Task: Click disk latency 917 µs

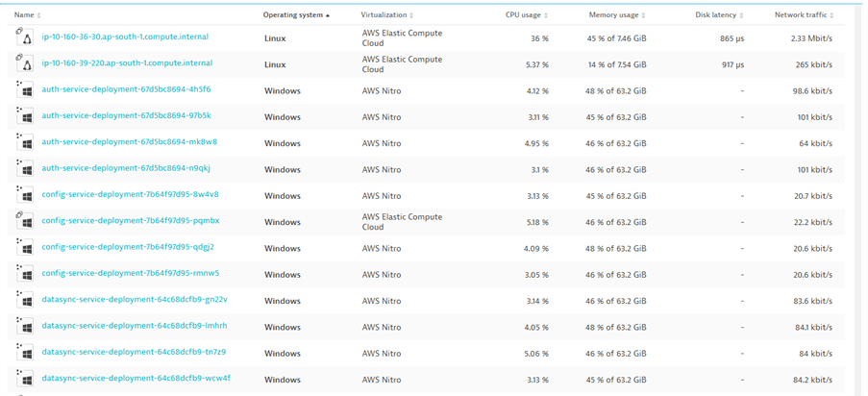Action: (x=732, y=64)
